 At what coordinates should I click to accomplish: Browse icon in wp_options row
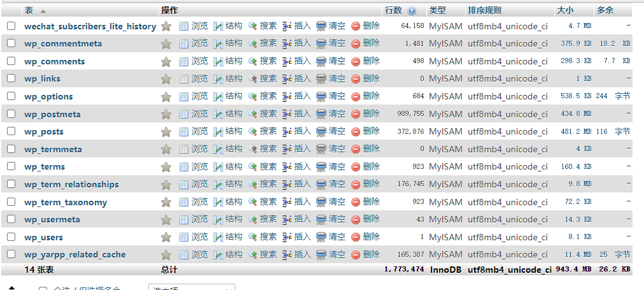pyautogui.click(x=184, y=97)
